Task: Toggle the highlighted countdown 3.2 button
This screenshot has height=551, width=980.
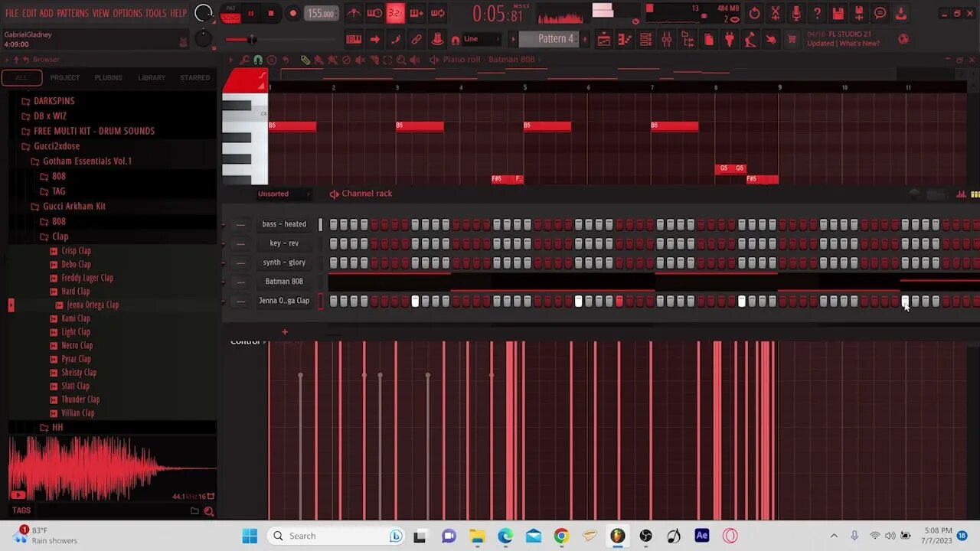Action: (x=395, y=13)
